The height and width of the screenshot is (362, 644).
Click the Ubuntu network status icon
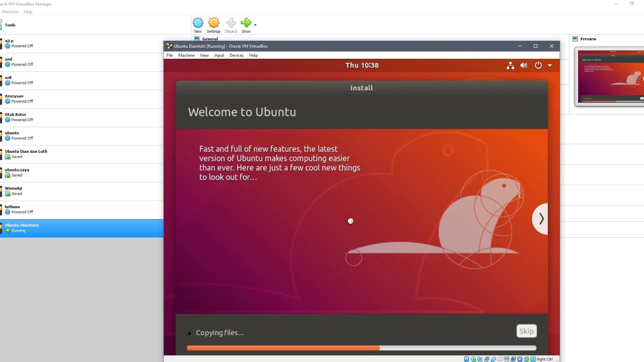click(x=510, y=65)
